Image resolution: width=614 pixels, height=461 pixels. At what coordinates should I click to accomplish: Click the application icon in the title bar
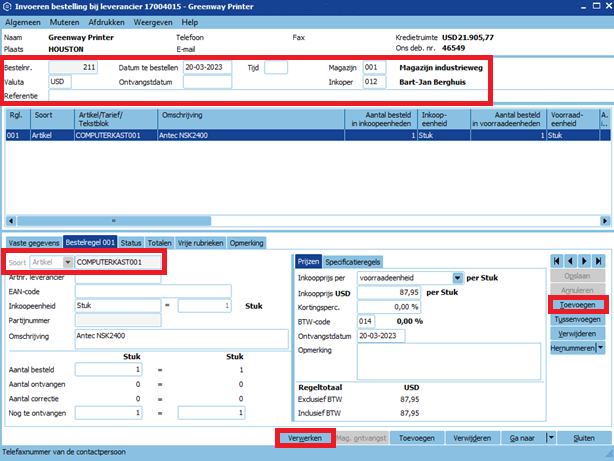pyautogui.click(x=9, y=7)
